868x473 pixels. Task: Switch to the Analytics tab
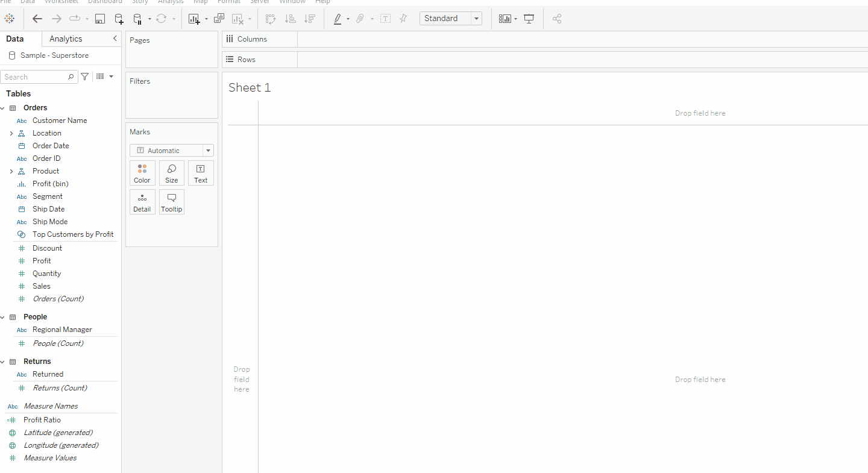tap(66, 39)
